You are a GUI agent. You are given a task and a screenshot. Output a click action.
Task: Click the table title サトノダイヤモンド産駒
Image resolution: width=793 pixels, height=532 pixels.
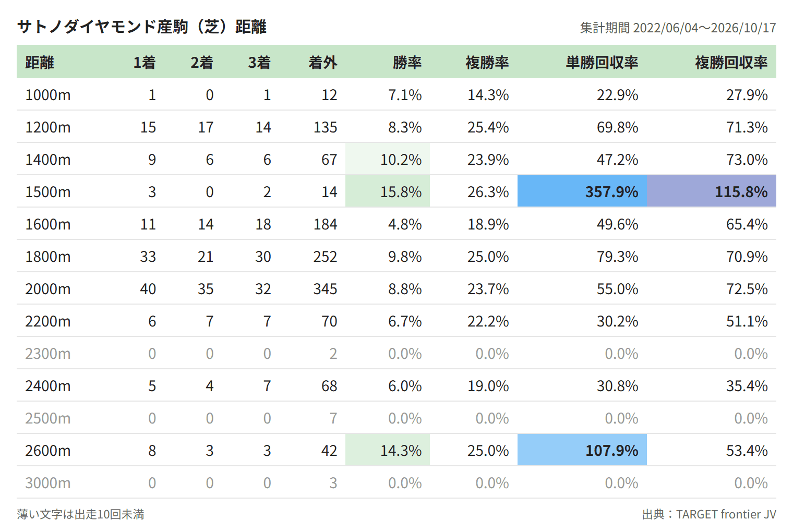(x=102, y=27)
